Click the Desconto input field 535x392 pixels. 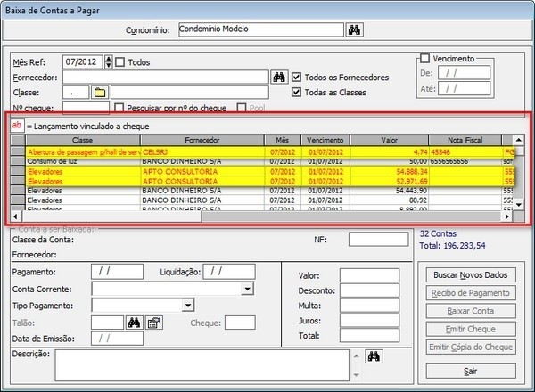coord(369,290)
